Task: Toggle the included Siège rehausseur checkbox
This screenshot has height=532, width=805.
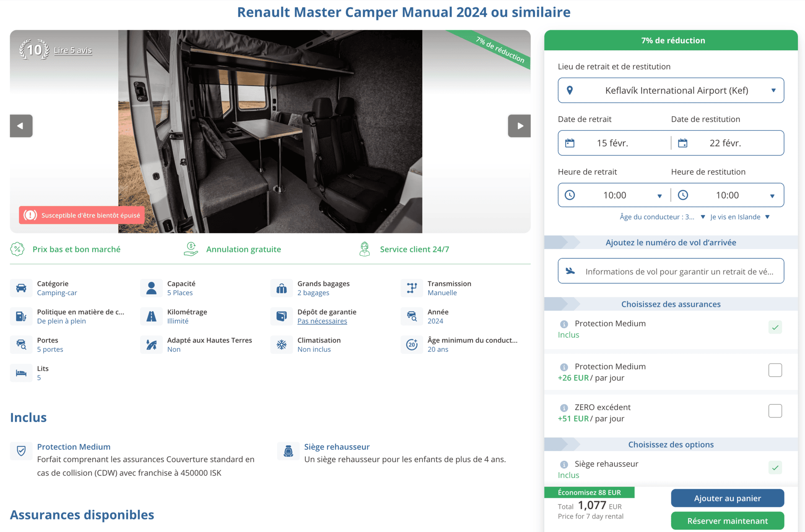Action: (775, 467)
